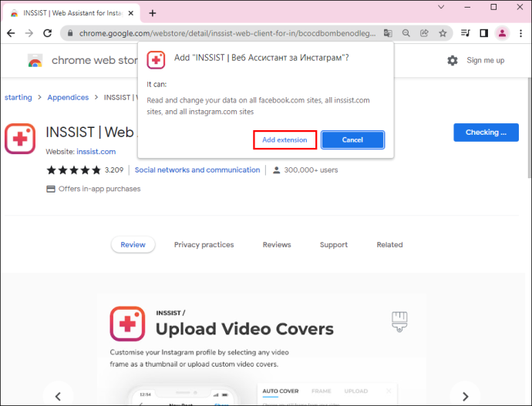Open the inssist.com website link
This screenshot has width=532, height=406.
click(96, 152)
